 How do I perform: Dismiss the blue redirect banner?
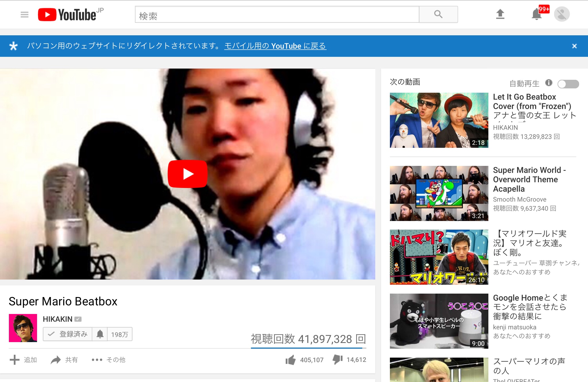click(574, 46)
